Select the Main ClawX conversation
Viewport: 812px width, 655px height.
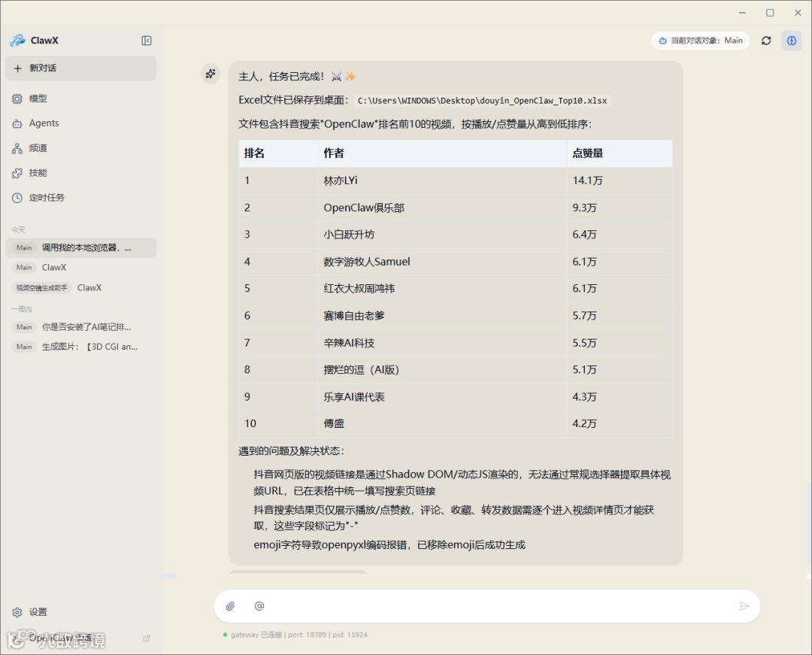pyautogui.click(x=80, y=267)
